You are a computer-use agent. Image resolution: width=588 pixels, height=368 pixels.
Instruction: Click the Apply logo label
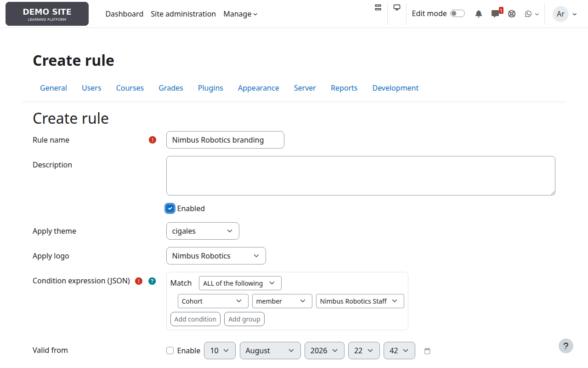[51, 256]
